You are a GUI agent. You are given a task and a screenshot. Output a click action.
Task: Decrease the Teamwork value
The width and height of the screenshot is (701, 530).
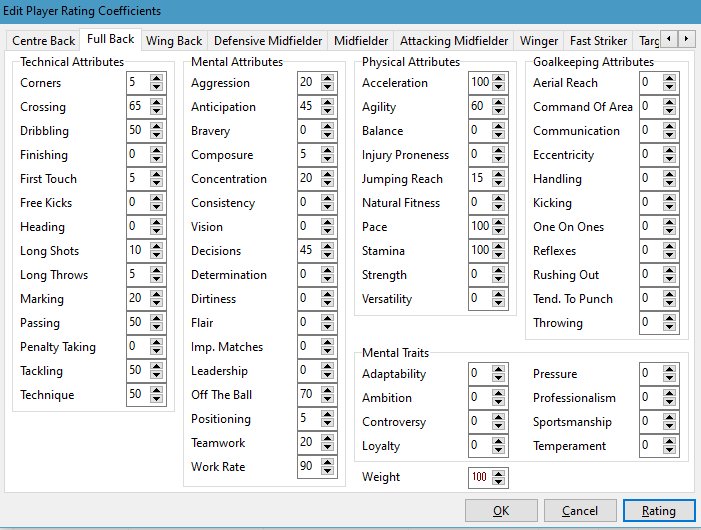coord(327,447)
